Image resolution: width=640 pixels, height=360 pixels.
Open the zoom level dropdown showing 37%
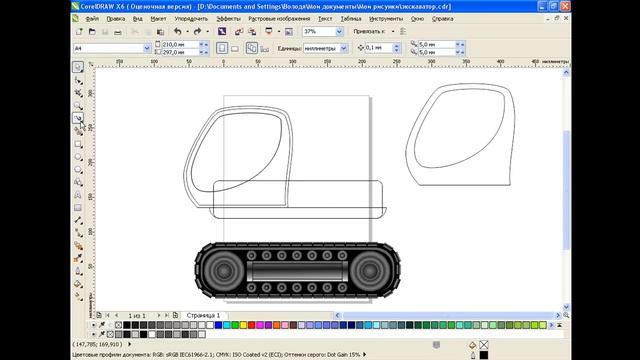339,31
